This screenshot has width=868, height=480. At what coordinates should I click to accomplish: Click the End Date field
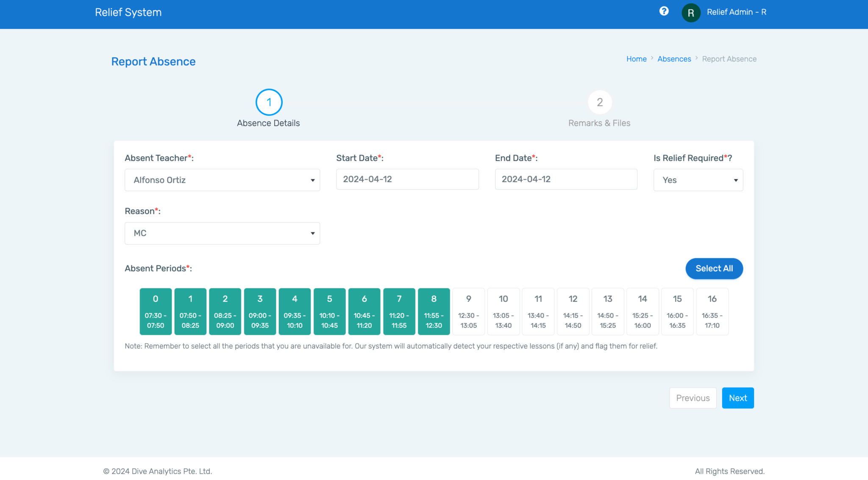tap(566, 179)
